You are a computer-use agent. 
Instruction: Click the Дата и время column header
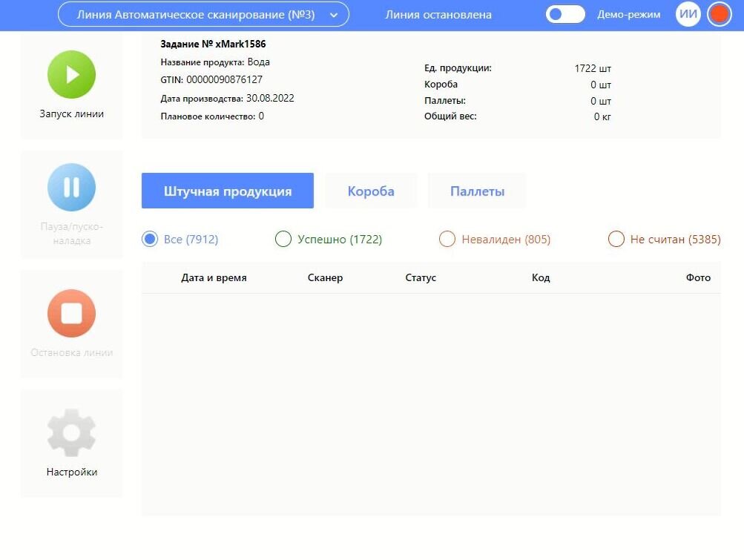(x=214, y=277)
